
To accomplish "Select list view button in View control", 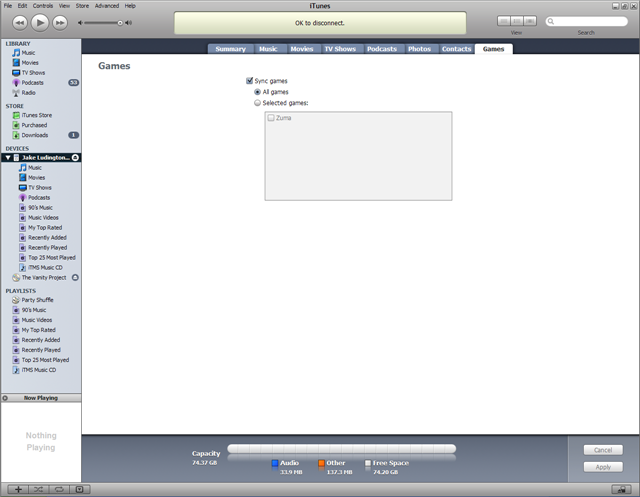I will (x=504, y=21).
